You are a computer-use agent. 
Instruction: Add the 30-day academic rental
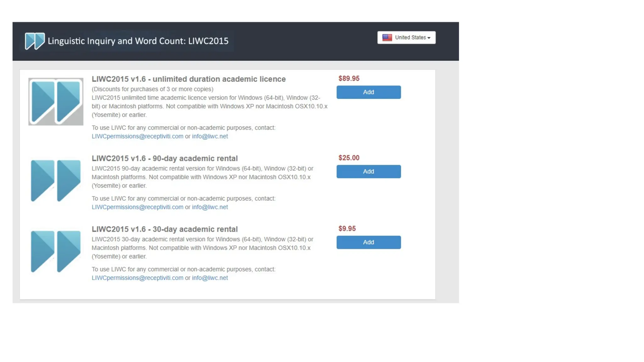pos(368,242)
